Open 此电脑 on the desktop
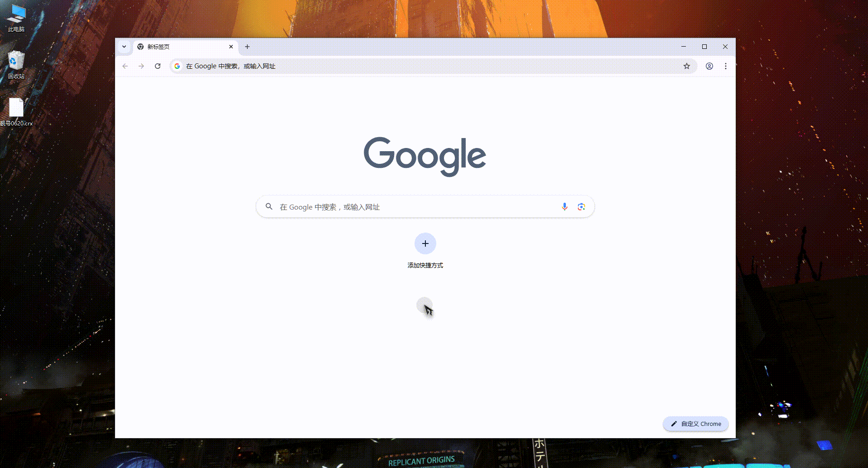 [x=16, y=14]
